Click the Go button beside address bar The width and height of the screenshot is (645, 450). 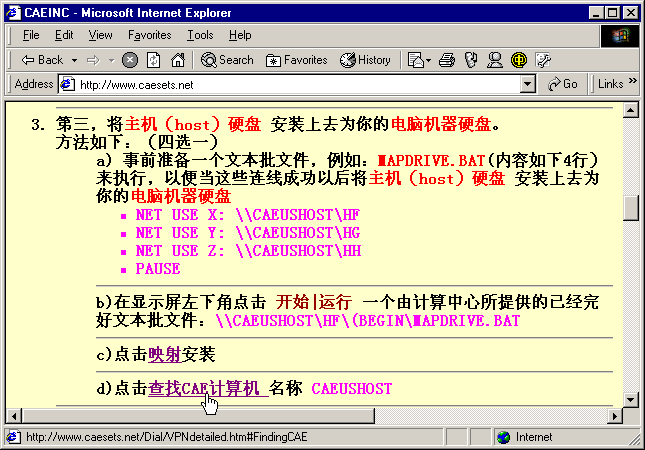pos(562,84)
